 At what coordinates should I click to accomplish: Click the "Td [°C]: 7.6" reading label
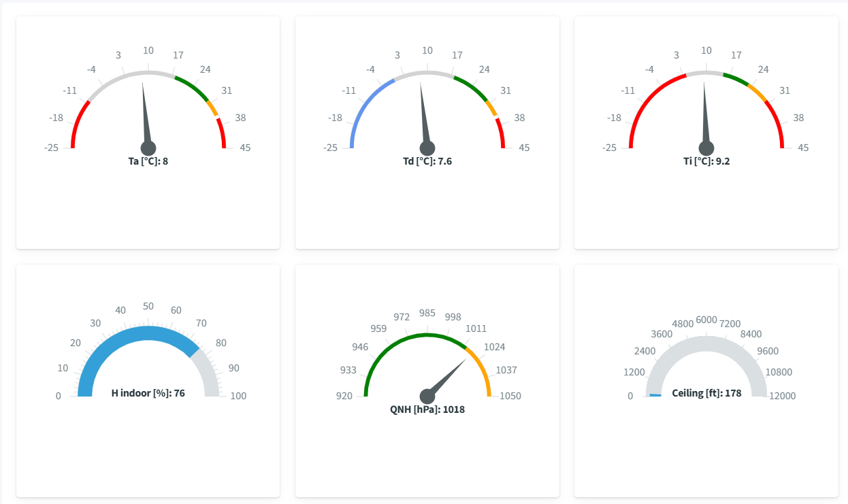click(427, 161)
